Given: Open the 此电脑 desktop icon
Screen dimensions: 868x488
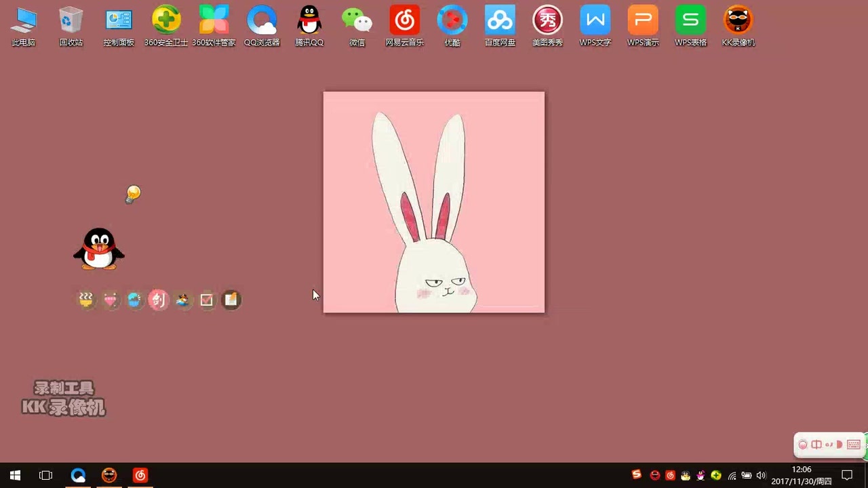Looking at the screenshot, I should (24, 26).
